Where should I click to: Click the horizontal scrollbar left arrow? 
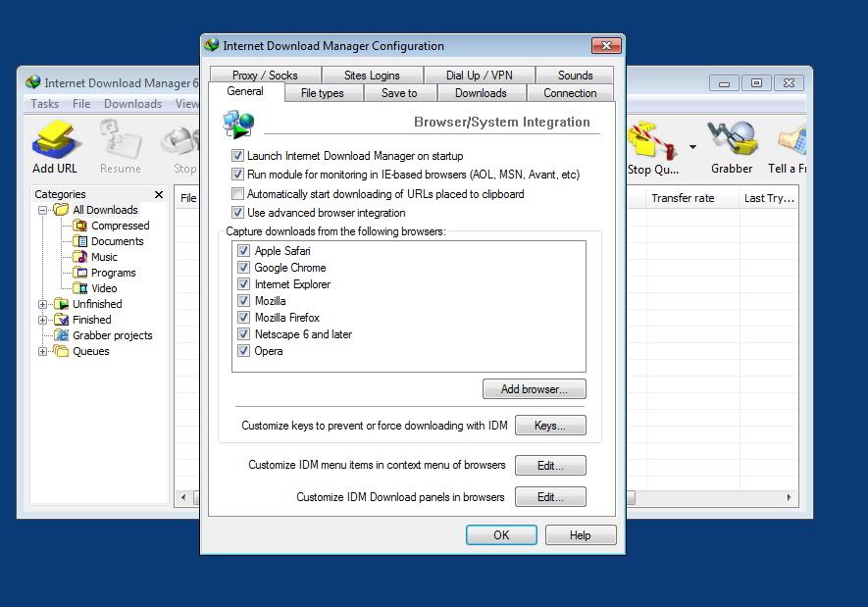coord(183,497)
